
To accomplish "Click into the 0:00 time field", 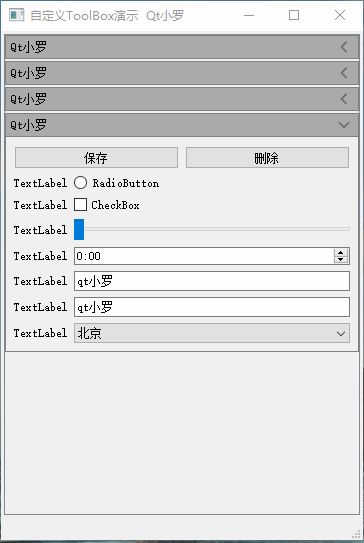I will click(x=204, y=256).
